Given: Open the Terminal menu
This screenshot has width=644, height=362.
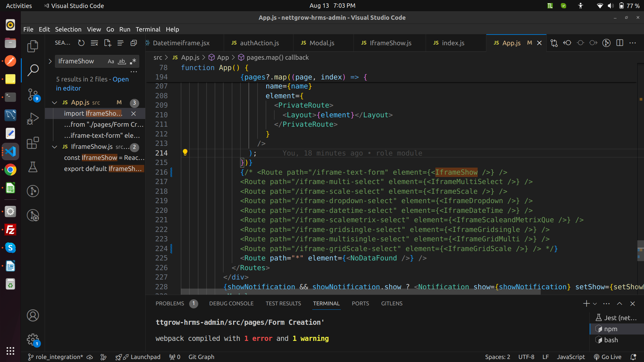Looking at the screenshot, I should click(x=148, y=29).
